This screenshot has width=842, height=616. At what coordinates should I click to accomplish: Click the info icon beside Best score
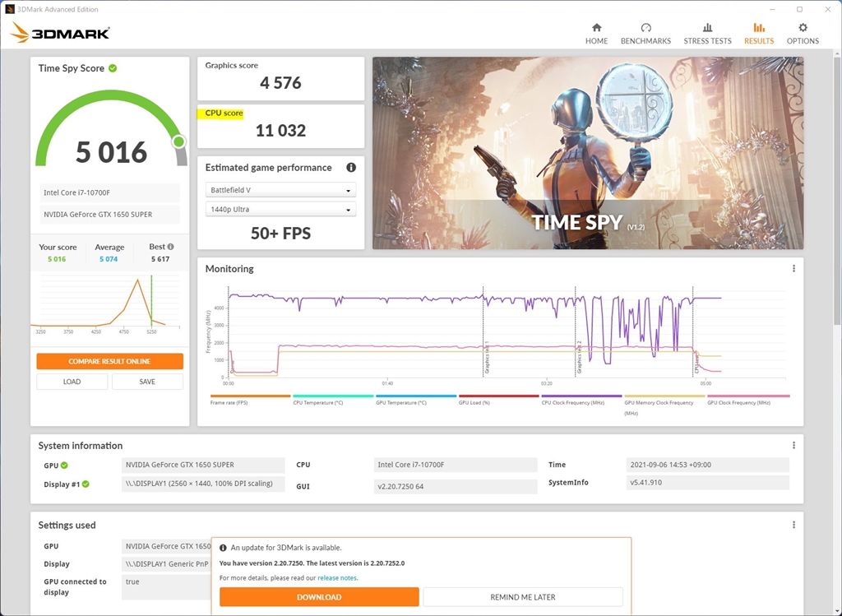[171, 247]
